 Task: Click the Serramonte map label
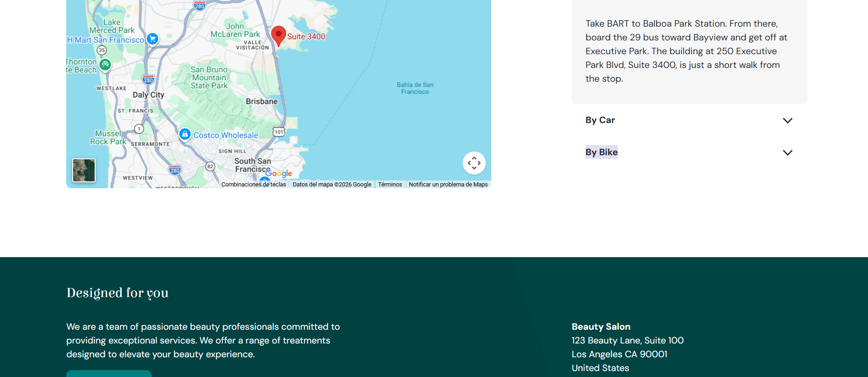tap(150, 144)
